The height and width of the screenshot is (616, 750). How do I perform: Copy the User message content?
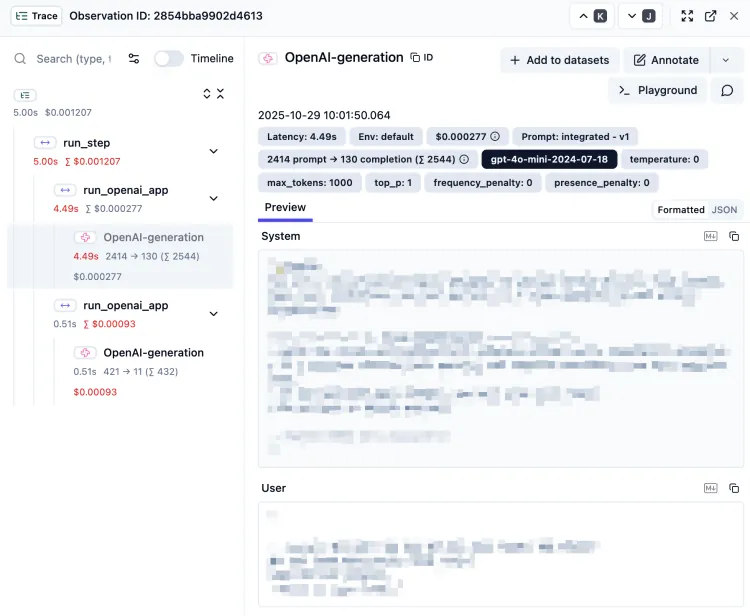(734, 488)
